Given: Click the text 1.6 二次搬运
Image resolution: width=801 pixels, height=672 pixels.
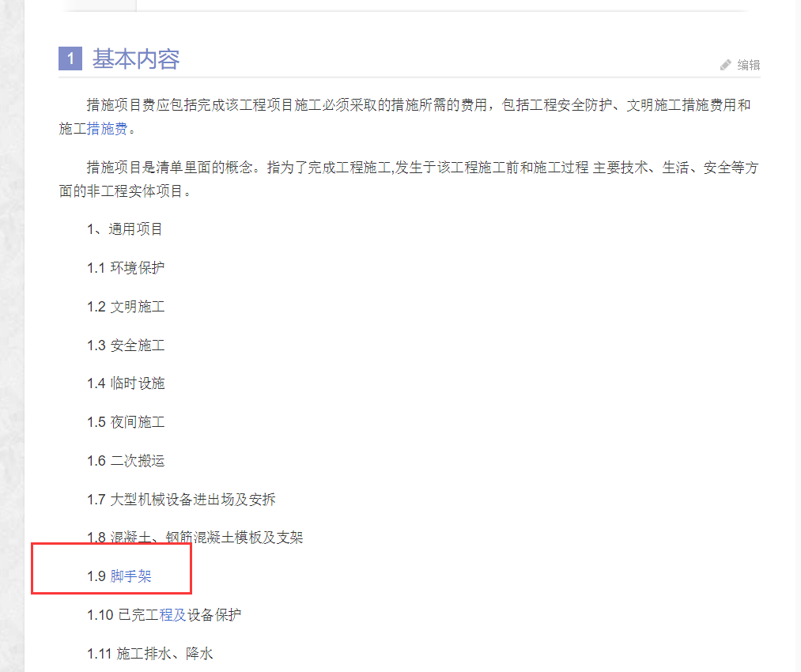Looking at the screenshot, I should pyautogui.click(x=126, y=461).
